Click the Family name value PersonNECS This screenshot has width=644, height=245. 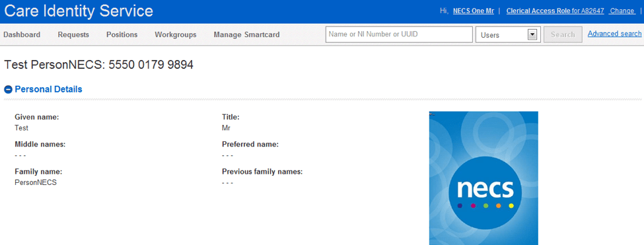pyautogui.click(x=36, y=183)
